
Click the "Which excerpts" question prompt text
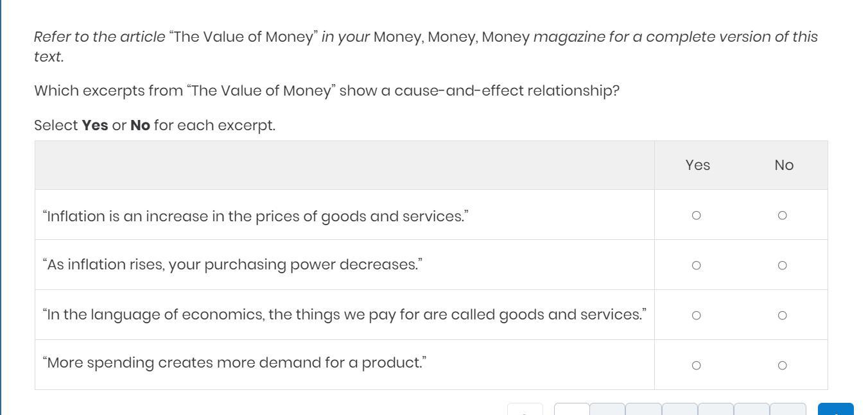click(x=326, y=90)
